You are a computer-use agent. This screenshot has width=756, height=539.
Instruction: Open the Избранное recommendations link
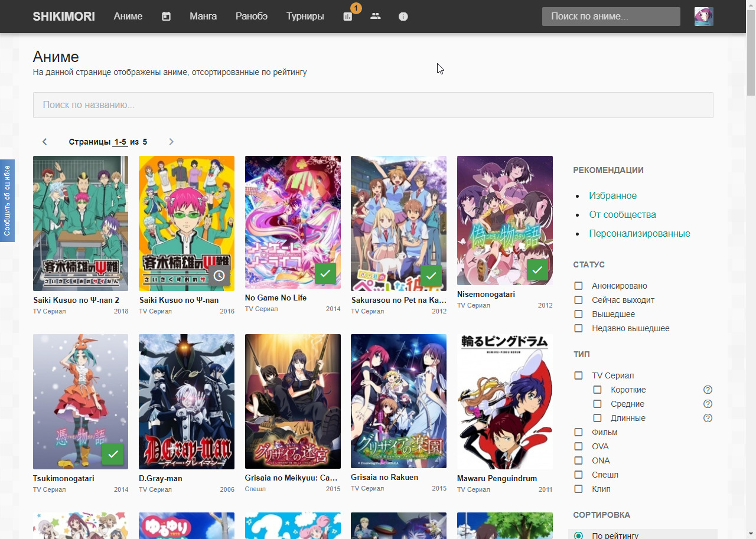(x=612, y=195)
